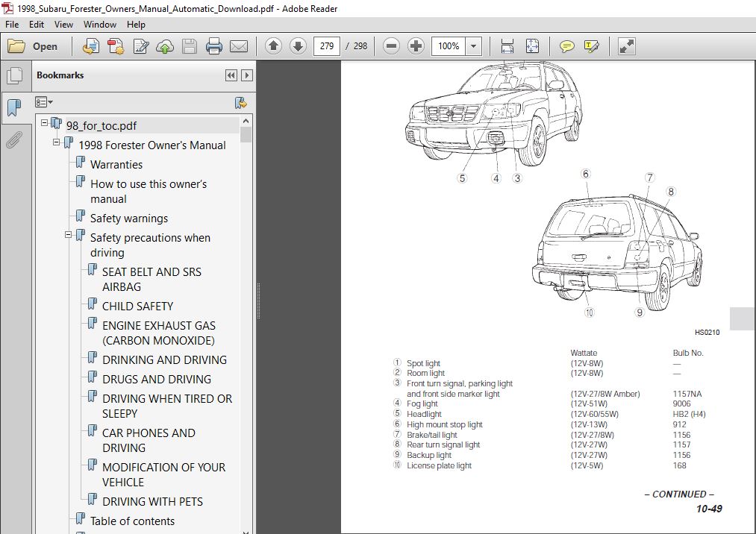
Task: Click the fit width scrolling icon
Action: click(507, 46)
